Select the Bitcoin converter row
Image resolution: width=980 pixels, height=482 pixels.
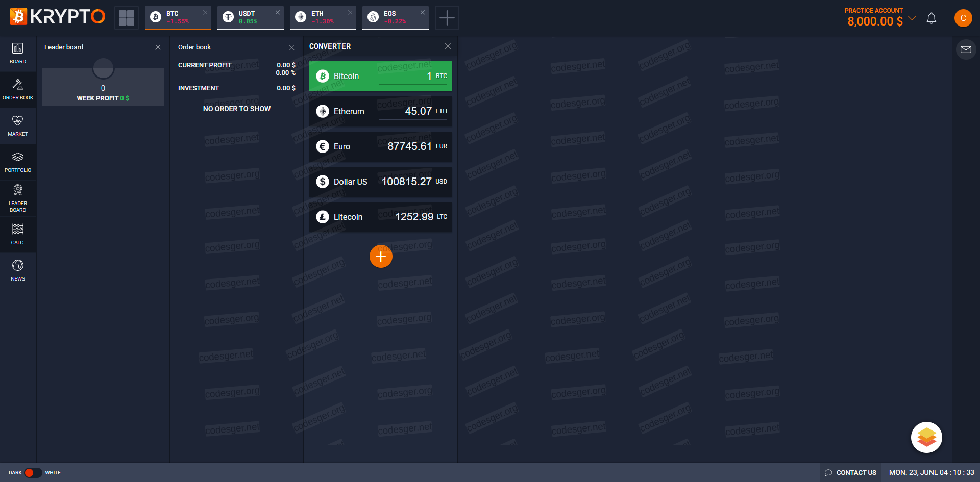point(381,76)
